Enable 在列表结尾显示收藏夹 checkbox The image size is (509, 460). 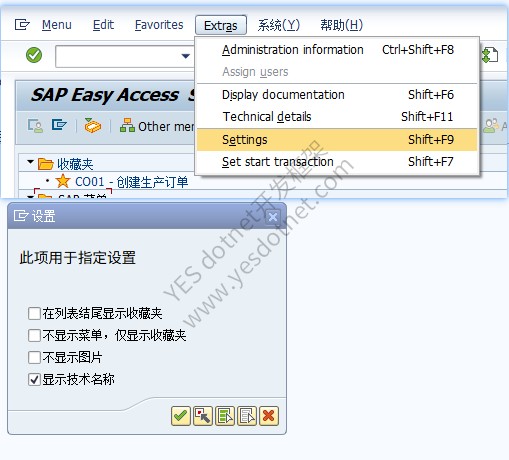click(x=34, y=314)
